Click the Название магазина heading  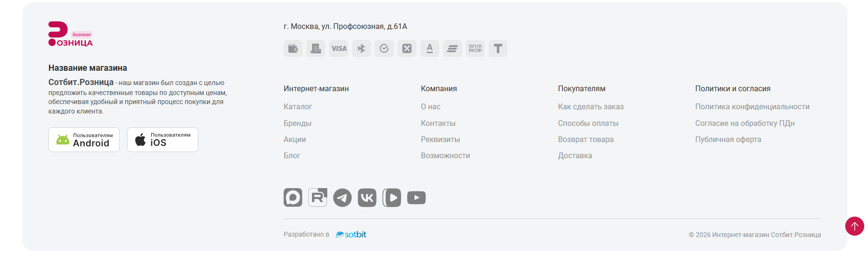click(x=88, y=68)
